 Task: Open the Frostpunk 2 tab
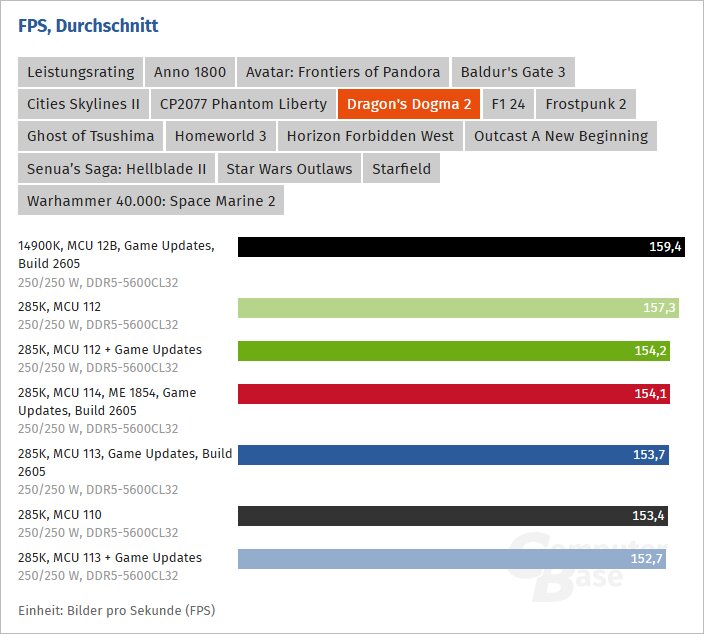click(x=585, y=104)
